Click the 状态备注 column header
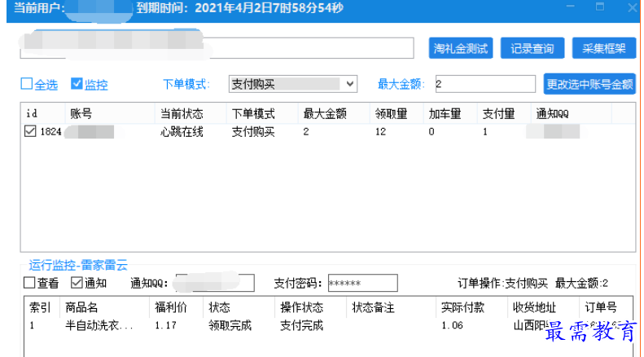Image resolution: width=644 pixels, height=357 pixels. (x=391, y=307)
